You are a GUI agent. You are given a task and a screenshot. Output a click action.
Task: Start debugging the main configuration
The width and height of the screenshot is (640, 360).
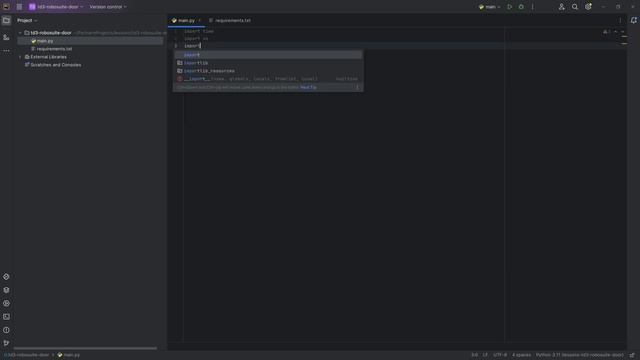[x=521, y=7]
